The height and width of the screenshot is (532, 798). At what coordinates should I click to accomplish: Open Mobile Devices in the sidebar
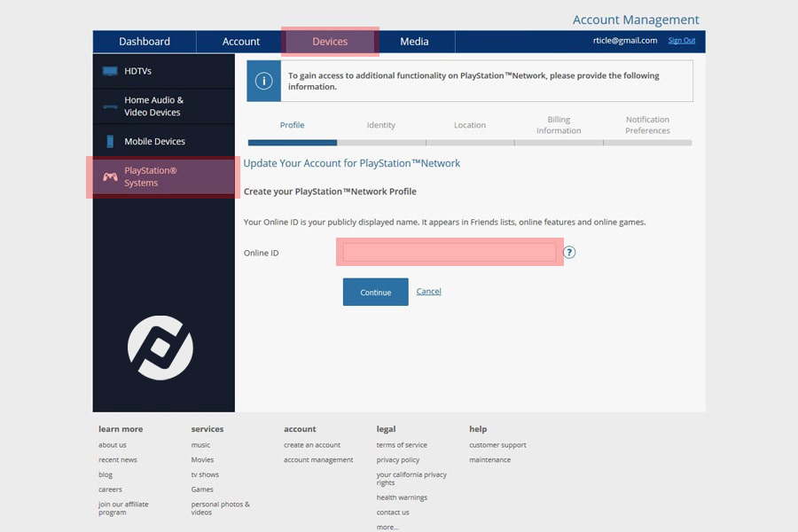point(164,141)
